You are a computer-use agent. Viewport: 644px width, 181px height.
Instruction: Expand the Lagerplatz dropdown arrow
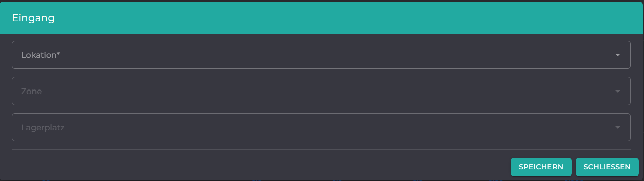coord(617,127)
